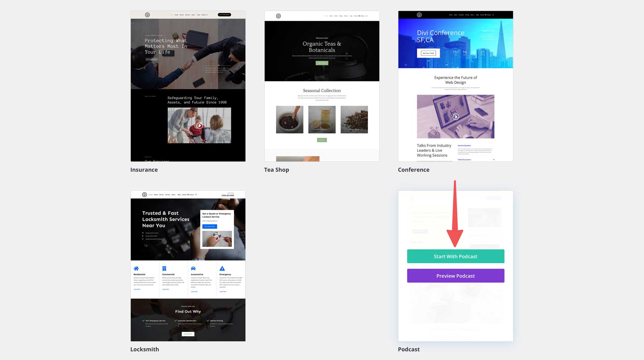
Task: Click the Divi logo in the Insurance header
Action: point(147,15)
